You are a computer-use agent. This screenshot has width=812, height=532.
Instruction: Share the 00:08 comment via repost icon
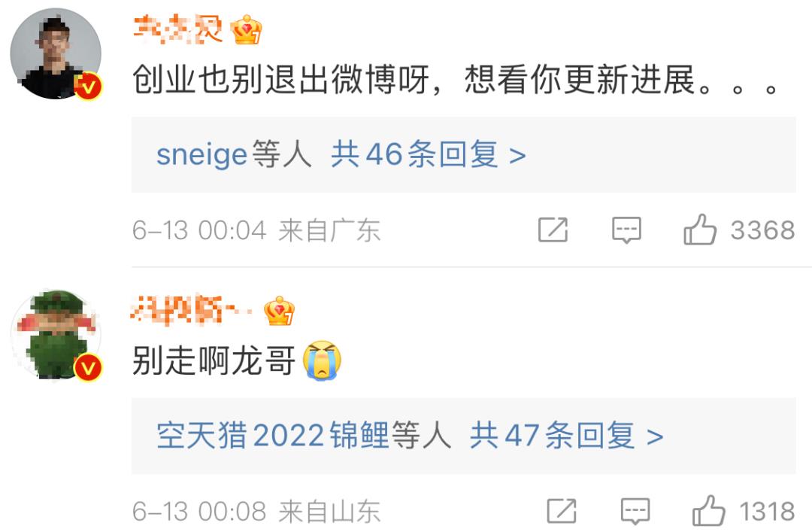click(562, 511)
